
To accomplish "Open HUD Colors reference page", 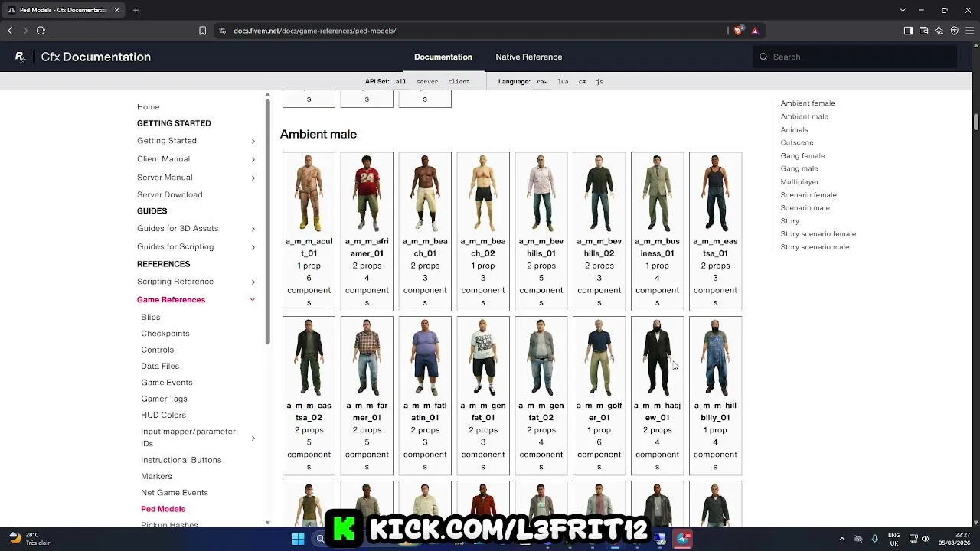I will point(163,415).
